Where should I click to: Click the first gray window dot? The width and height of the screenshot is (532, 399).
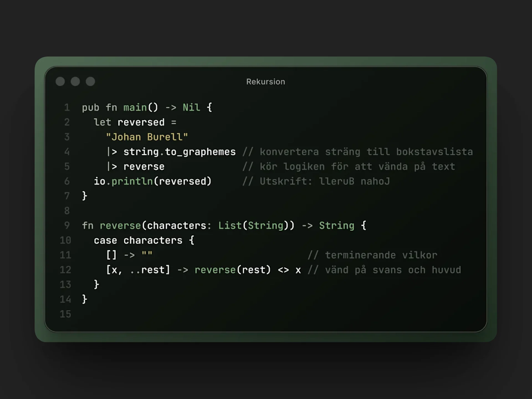point(60,81)
